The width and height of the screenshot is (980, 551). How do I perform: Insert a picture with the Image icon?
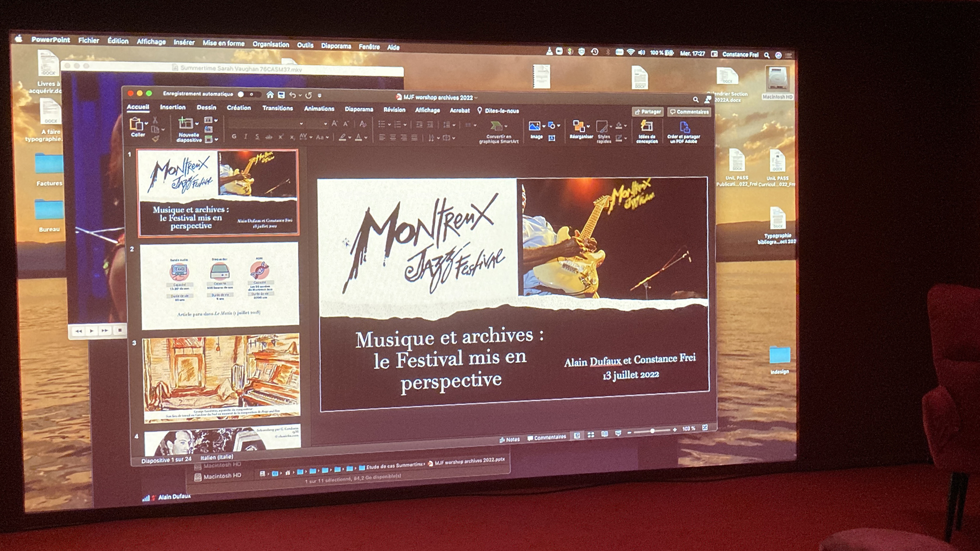click(x=535, y=126)
